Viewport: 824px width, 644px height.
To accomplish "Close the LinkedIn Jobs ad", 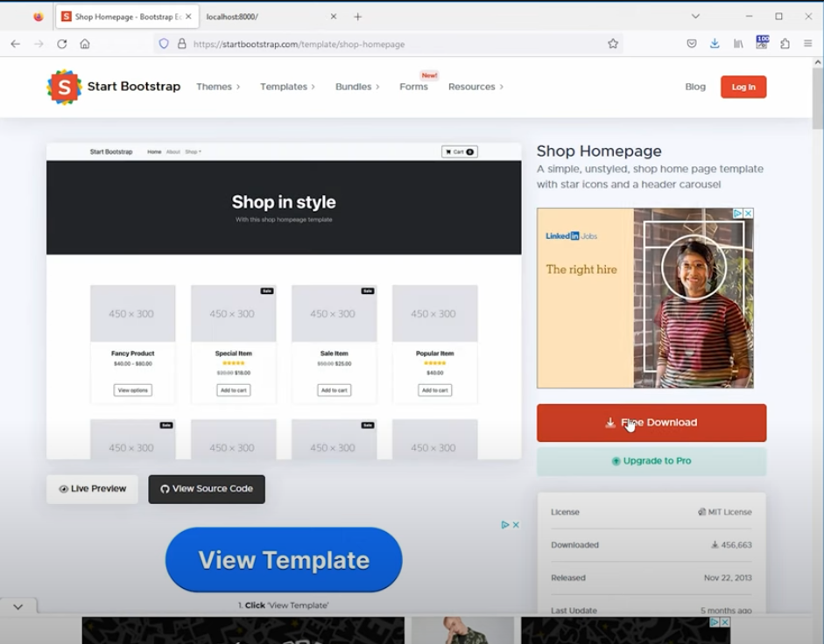I will click(x=749, y=213).
